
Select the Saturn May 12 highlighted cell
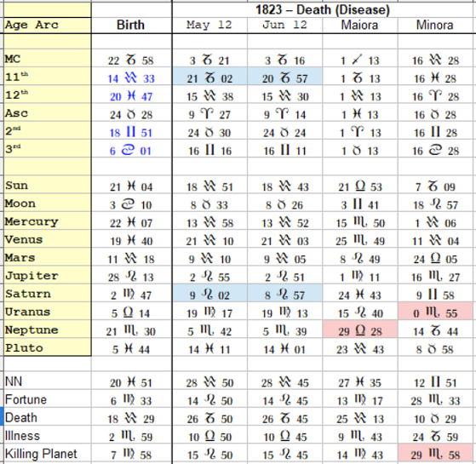pyautogui.click(x=209, y=293)
